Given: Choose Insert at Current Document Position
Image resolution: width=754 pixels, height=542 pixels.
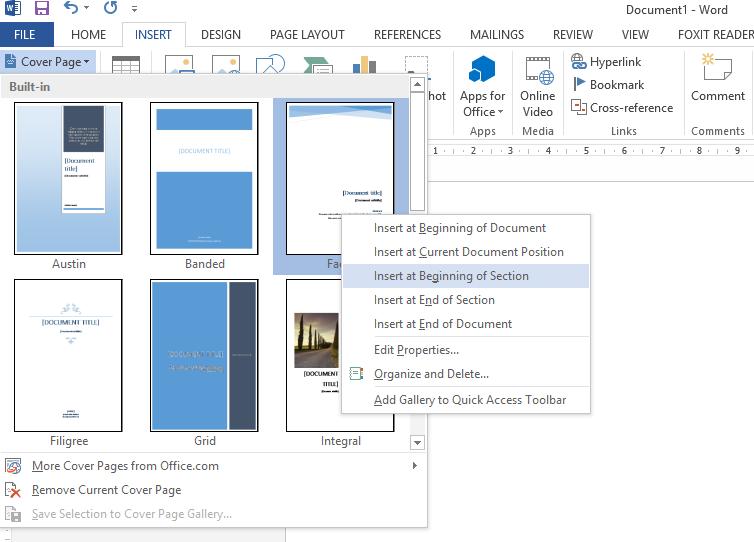Looking at the screenshot, I should tap(465, 252).
